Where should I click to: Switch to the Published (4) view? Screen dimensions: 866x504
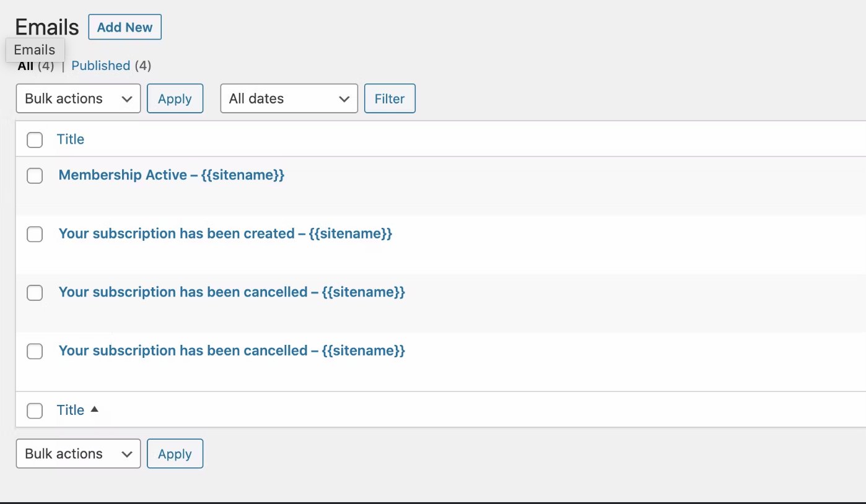(x=100, y=66)
